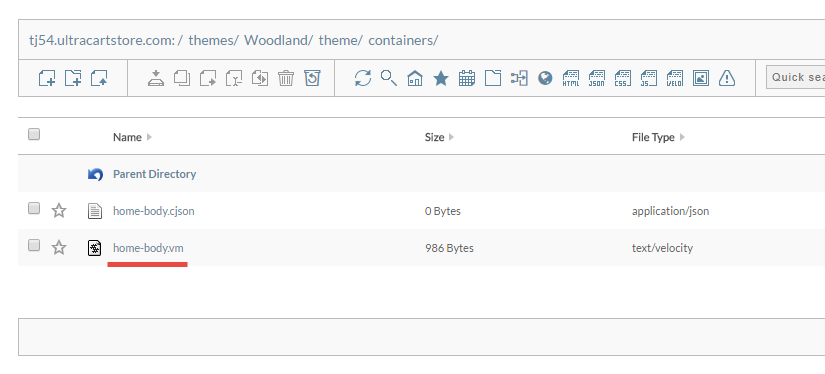The height and width of the screenshot is (374, 825).
Task: Check the home-body.cjson row checkbox
Action: click(34, 208)
